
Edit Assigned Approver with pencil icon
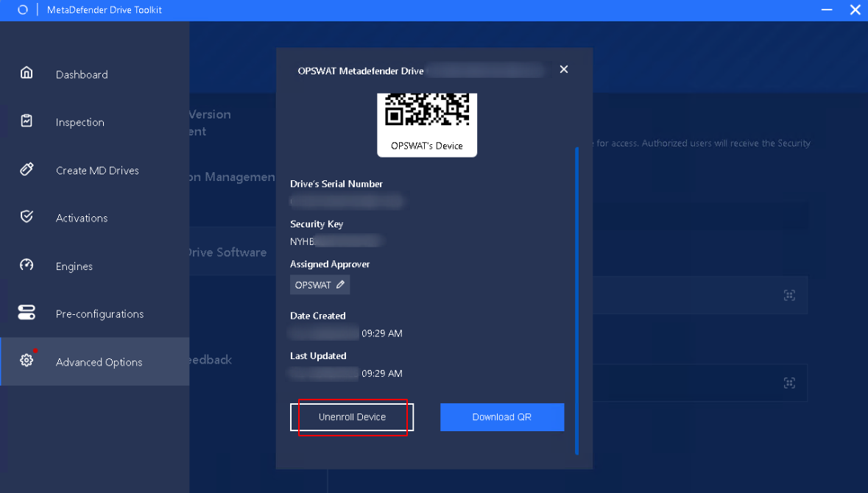(x=340, y=285)
